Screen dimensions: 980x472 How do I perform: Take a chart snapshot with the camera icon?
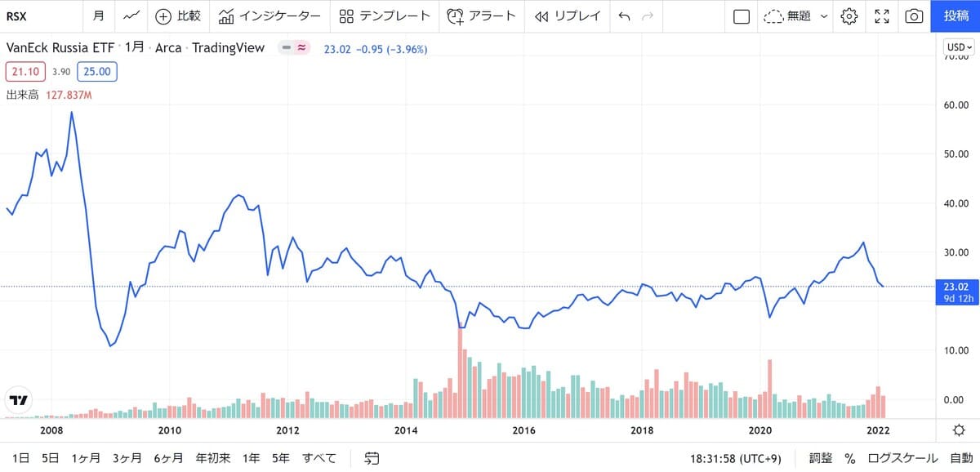[913, 16]
